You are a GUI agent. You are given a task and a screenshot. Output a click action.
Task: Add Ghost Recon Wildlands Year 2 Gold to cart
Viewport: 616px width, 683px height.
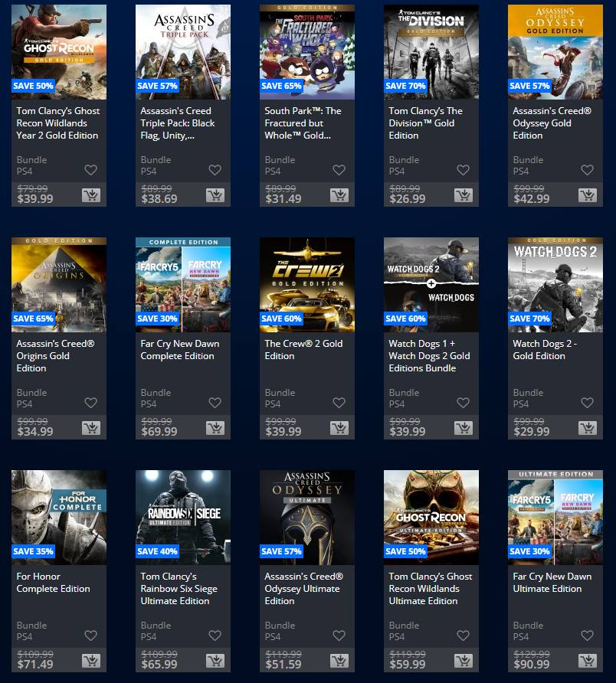click(x=91, y=195)
